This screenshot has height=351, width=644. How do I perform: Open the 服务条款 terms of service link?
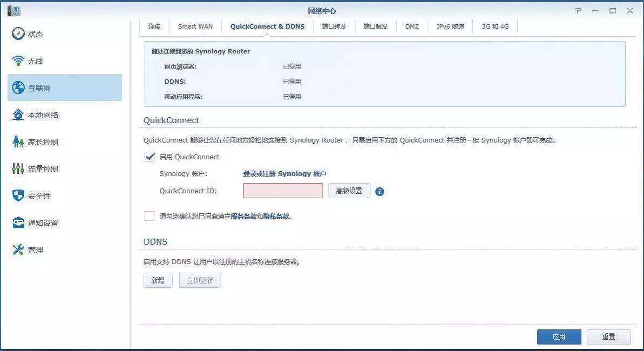coord(243,216)
